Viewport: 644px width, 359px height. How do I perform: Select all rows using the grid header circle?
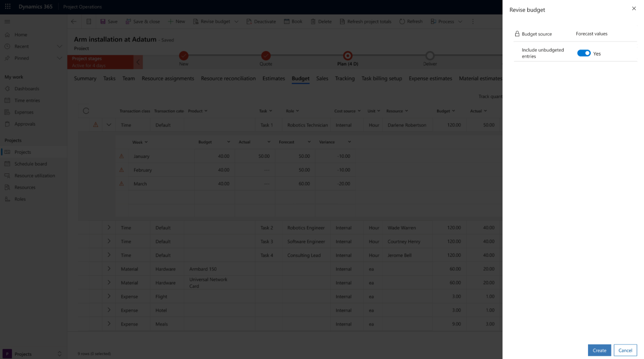[x=86, y=111]
